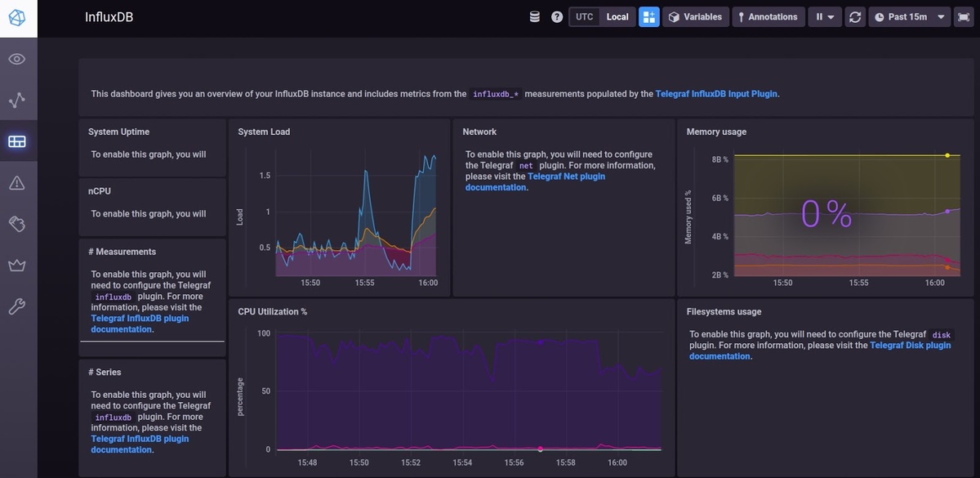This screenshot has height=478, width=980.
Task: Open the Alerting triangle icon
Action: 17,182
